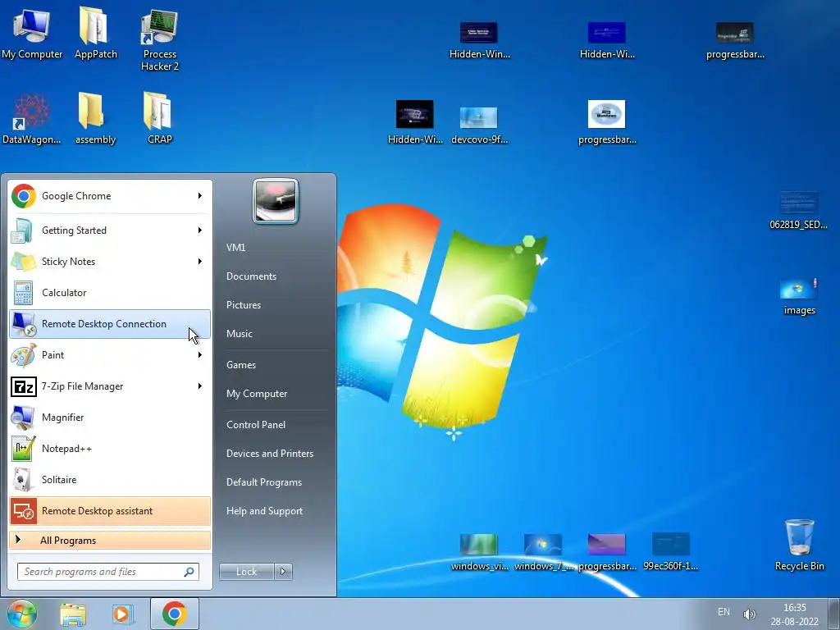
Task: Click the Start orb button
Action: 22,614
